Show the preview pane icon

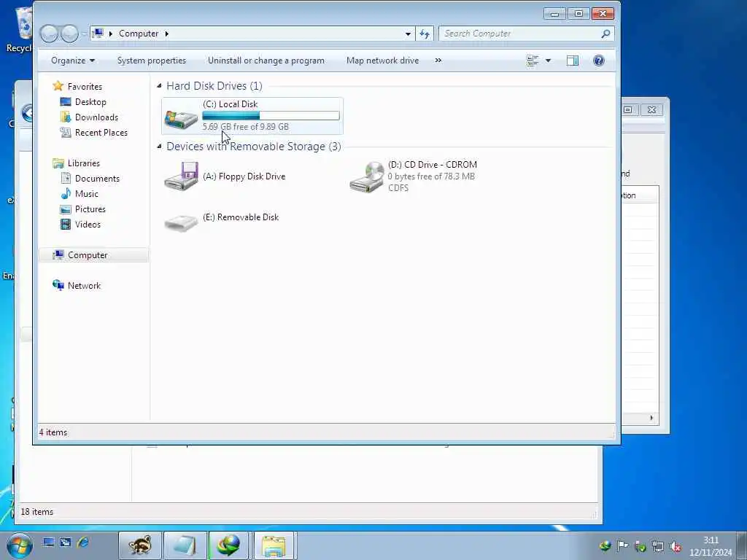(x=573, y=61)
